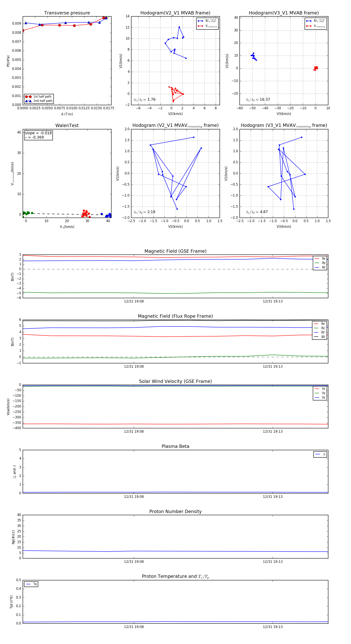Select the 'Np(#/cc)' y-axis label
The height and width of the screenshot is (644, 351).
pos(13,537)
